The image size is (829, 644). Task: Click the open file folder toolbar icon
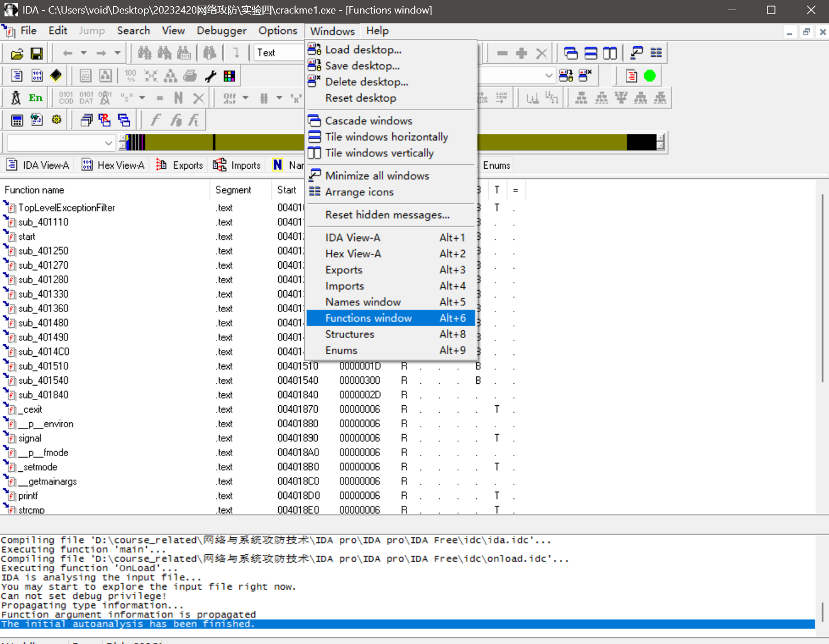point(17,54)
